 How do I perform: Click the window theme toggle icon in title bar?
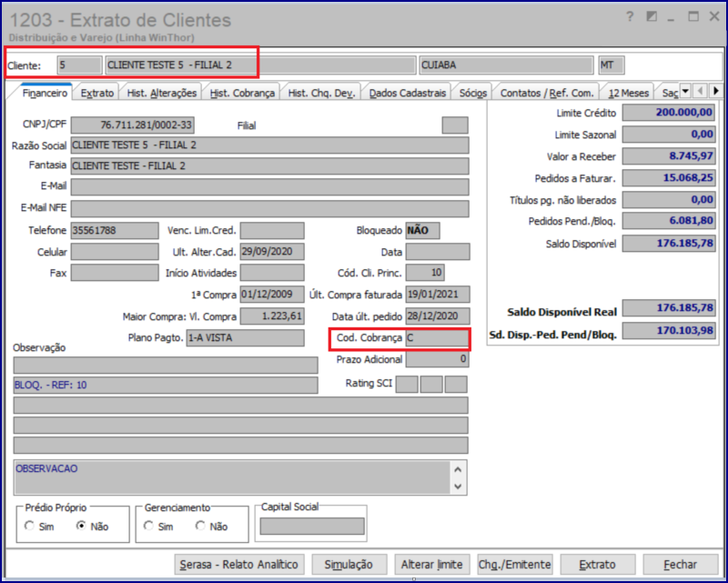652,17
